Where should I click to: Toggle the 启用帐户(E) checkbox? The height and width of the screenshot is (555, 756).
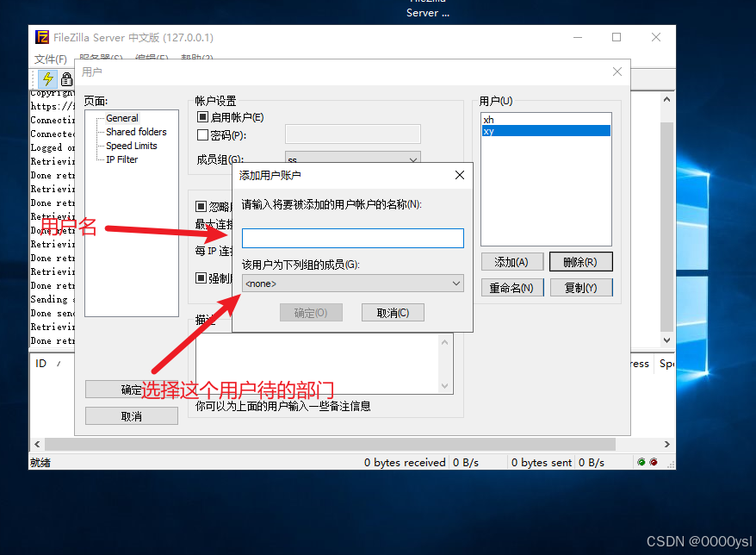coord(202,117)
